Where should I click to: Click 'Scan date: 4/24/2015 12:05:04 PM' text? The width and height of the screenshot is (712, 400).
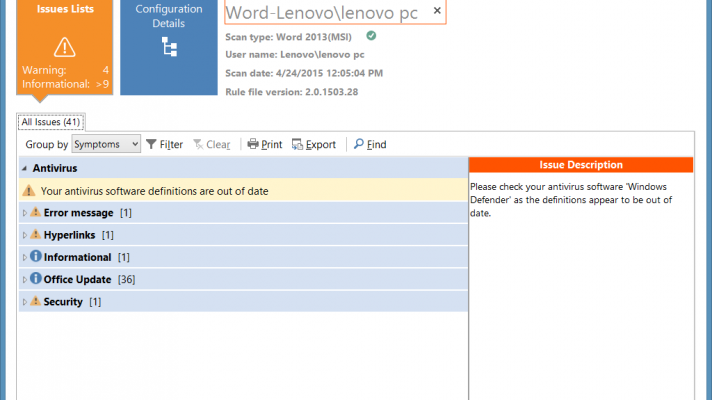tap(304, 73)
